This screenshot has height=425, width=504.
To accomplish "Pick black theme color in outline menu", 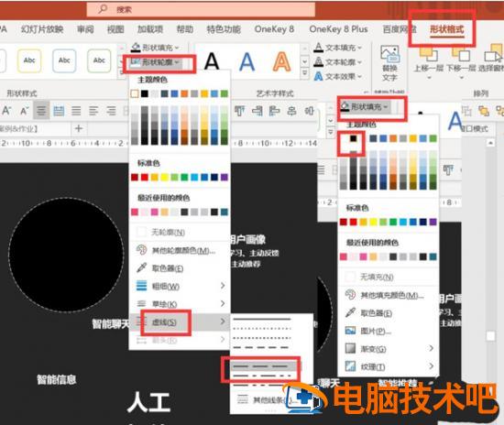I will pos(145,93).
